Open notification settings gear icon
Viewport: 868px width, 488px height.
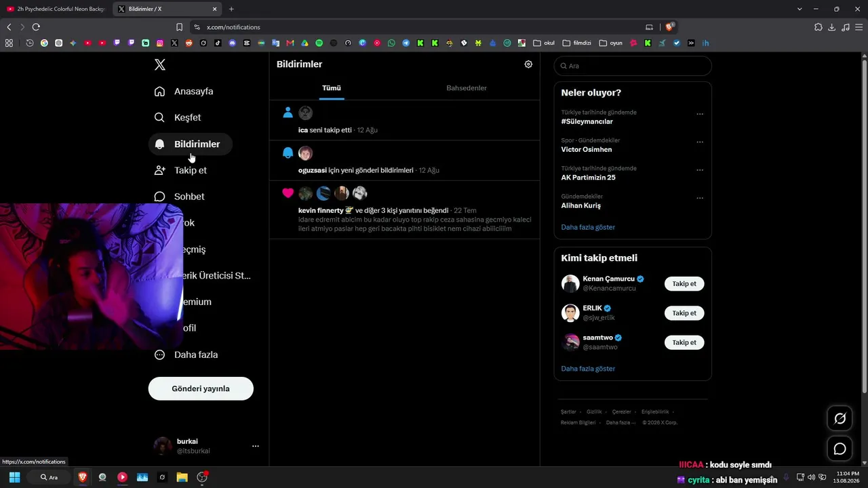pos(528,64)
